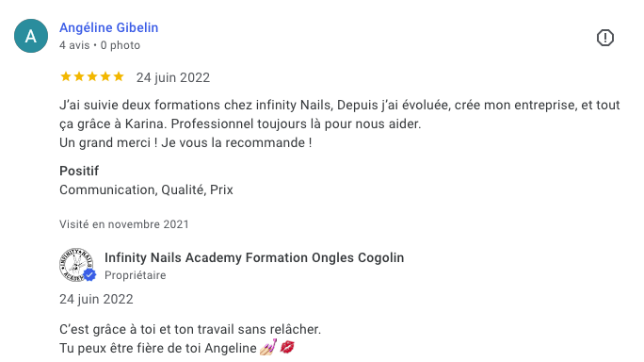This screenshot has width=644, height=362.
Task: Click the teal "A" profile avatar
Action: [x=31, y=36]
